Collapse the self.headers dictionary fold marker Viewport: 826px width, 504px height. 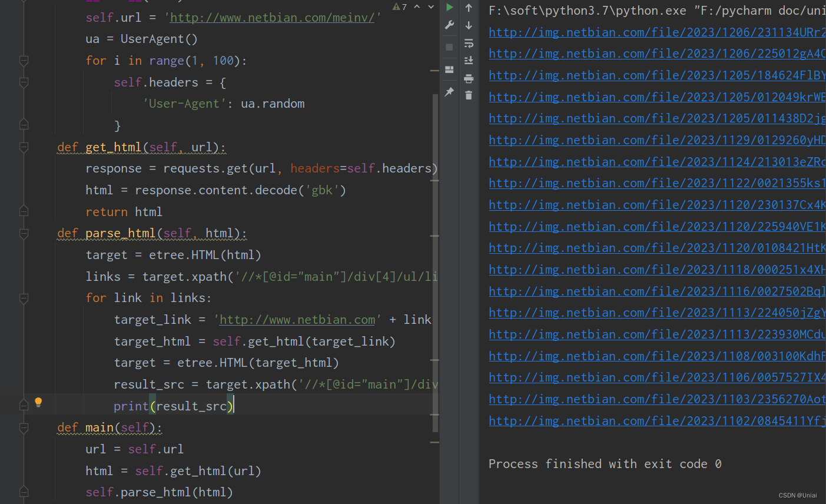tap(24, 82)
